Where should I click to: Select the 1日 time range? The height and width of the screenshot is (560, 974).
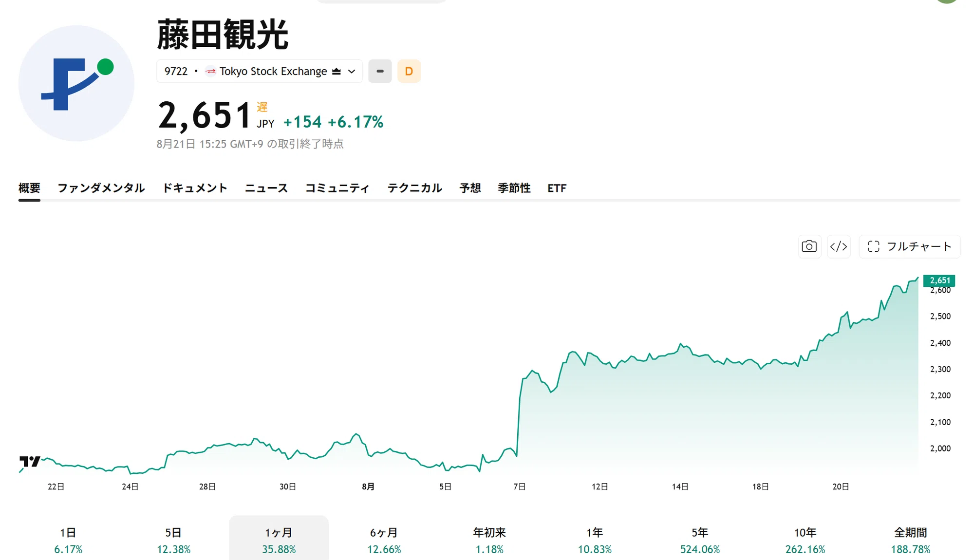click(x=68, y=540)
